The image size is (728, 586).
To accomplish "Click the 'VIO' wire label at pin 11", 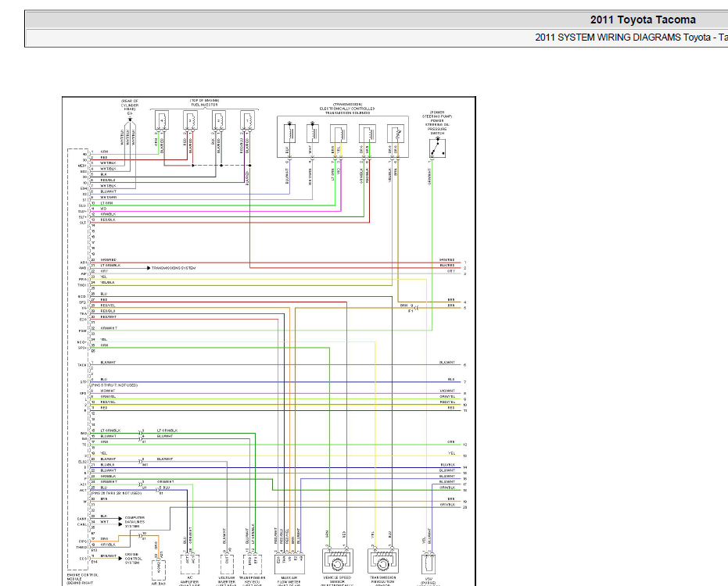I will (103, 209).
